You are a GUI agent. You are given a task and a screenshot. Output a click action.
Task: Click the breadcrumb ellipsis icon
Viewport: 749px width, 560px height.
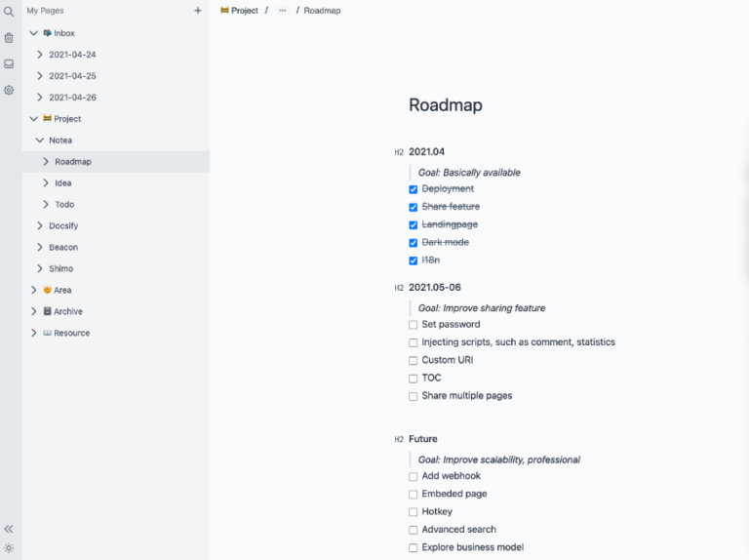tap(283, 11)
